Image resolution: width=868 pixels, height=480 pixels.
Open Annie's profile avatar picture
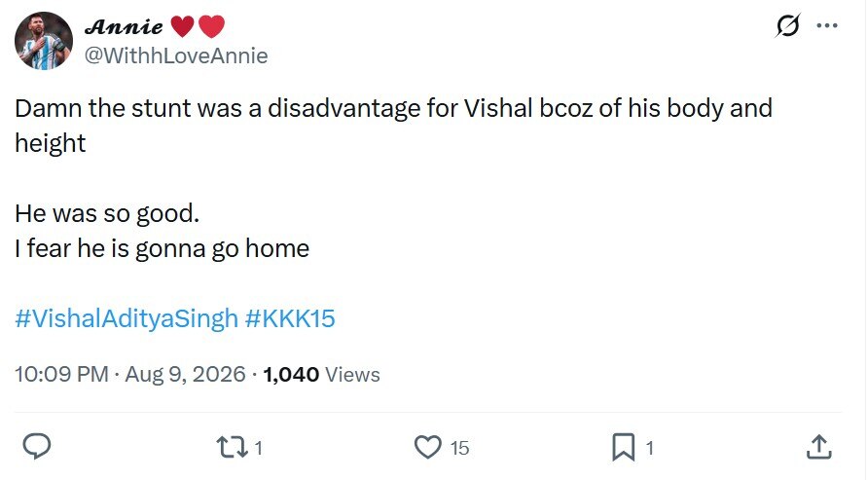point(44,41)
